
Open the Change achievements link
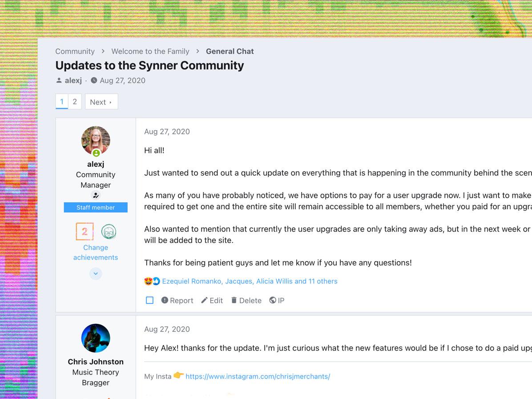coord(96,252)
